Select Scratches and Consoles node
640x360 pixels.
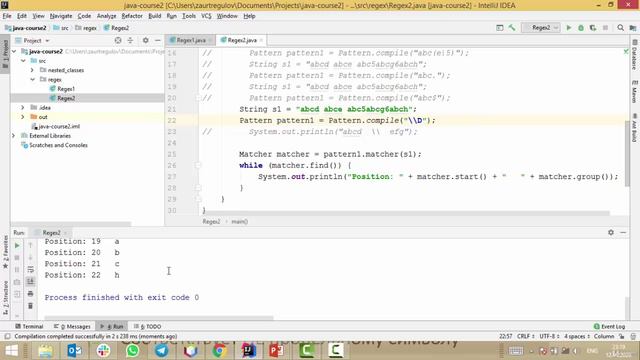pyautogui.click(x=58, y=145)
